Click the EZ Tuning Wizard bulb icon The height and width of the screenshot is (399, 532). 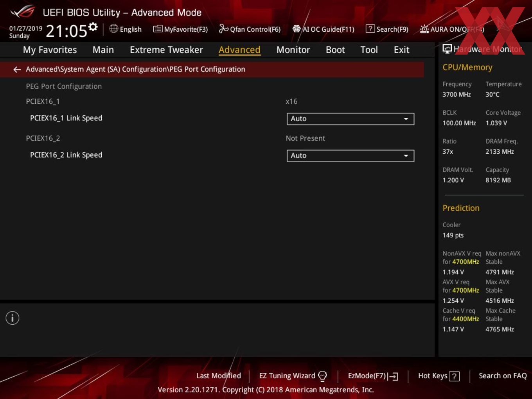322,376
